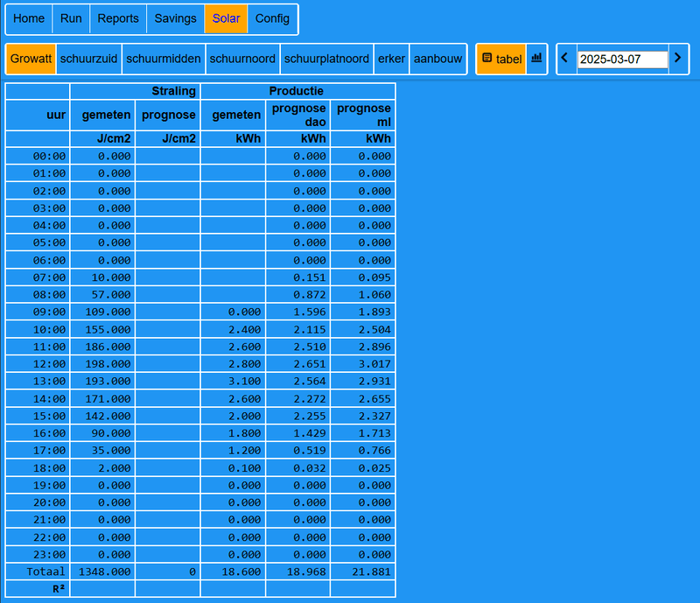
Task: Click radiation value 193.000
Action: 102,381
